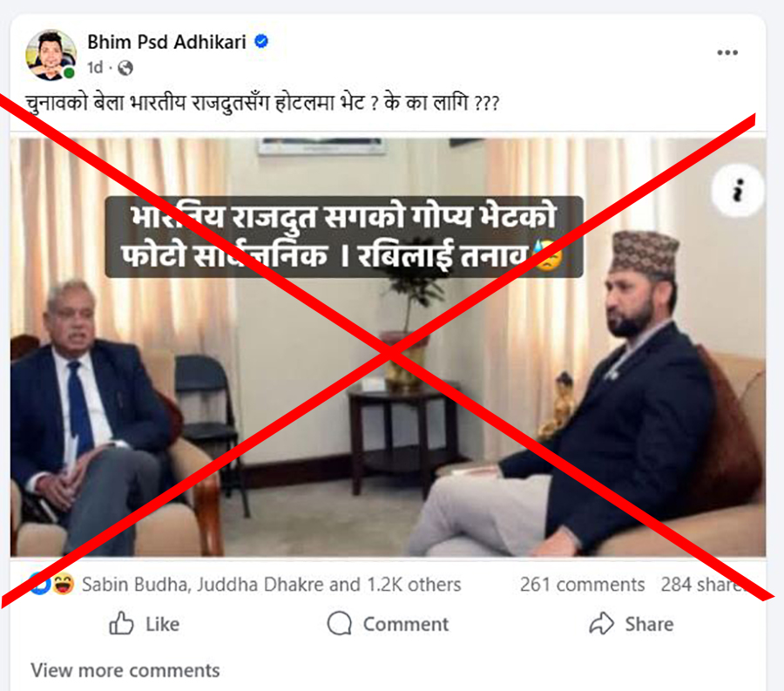Open the three-dots post options menu
Viewport: 784px width, 691px height.
point(727,52)
